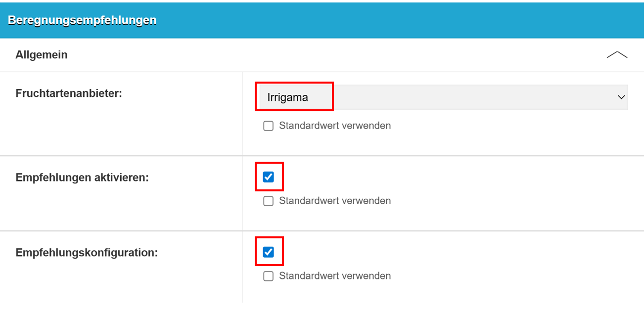This screenshot has width=644, height=315.
Task: Tick Standardwert verwenden checkbox under Fruchtartenanbieter
Action: click(x=269, y=126)
